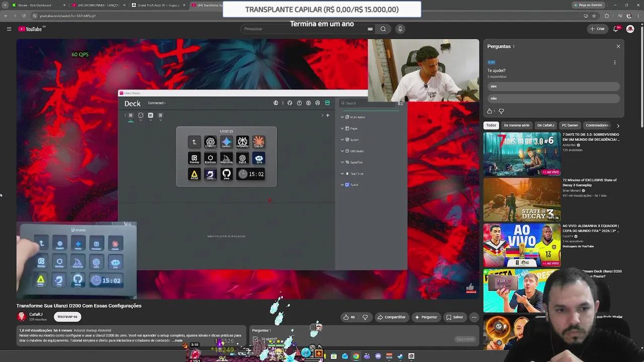The height and width of the screenshot is (362, 644).
Task: Click the Chrome icon in Windows taskbar
Action: (x=356, y=356)
